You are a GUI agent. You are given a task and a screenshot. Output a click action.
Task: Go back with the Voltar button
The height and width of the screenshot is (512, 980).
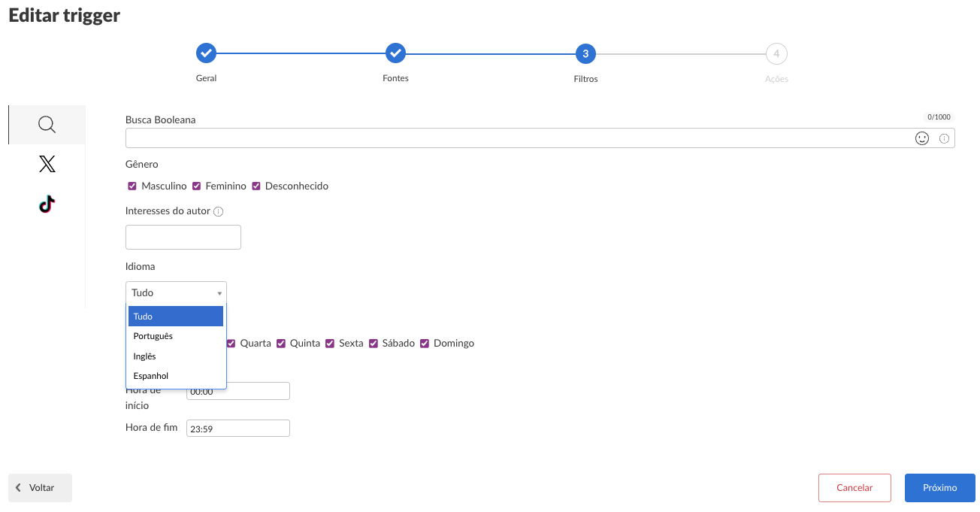point(41,487)
